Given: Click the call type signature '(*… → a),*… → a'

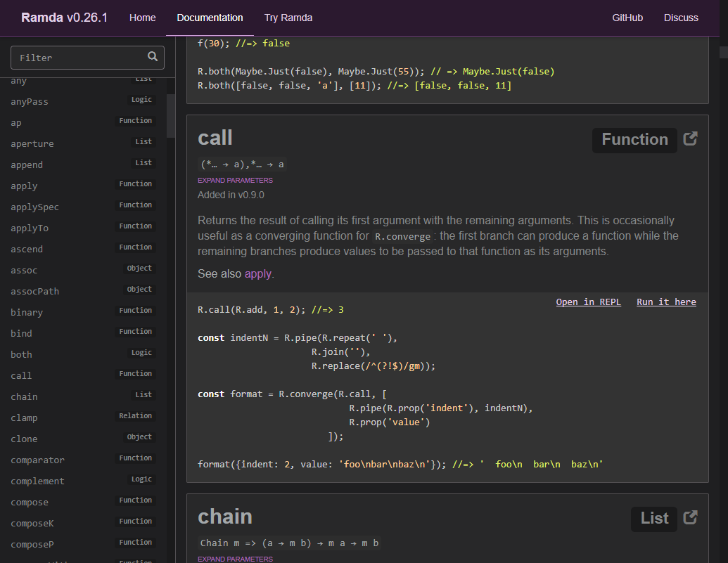Looking at the screenshot, I should click(x=243, y=164).
